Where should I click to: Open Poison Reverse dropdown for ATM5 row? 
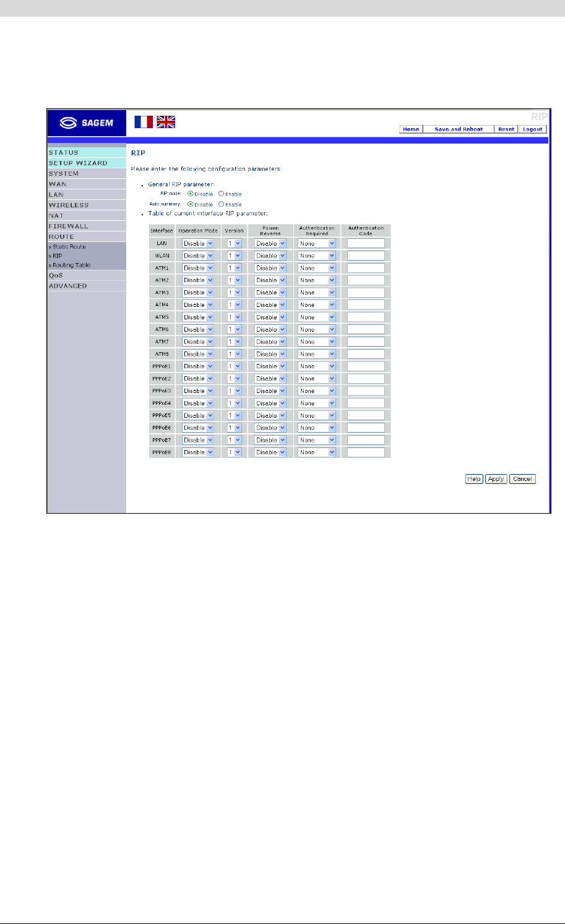click(x=270, y=317)
